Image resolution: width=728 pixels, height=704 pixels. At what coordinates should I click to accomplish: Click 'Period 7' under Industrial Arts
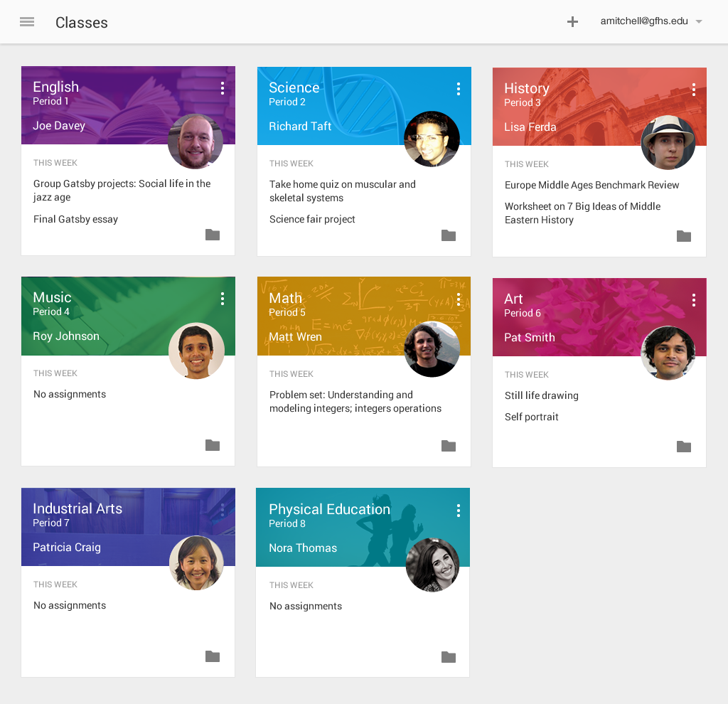point(51,523)
